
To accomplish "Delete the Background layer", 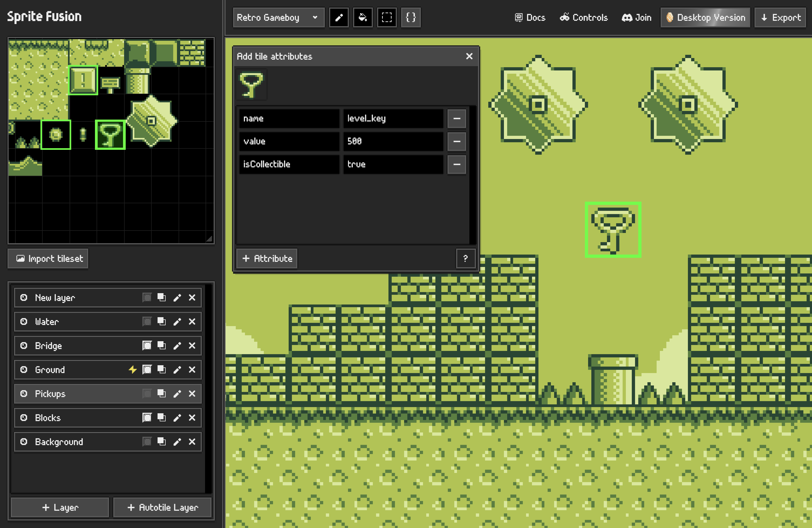I will click(192, 442).
